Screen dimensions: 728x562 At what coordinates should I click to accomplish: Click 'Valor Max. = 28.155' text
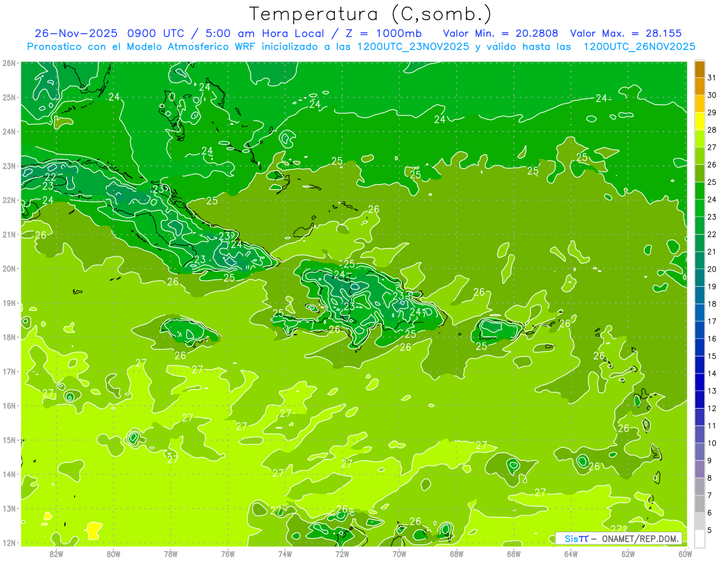[625, 33]
